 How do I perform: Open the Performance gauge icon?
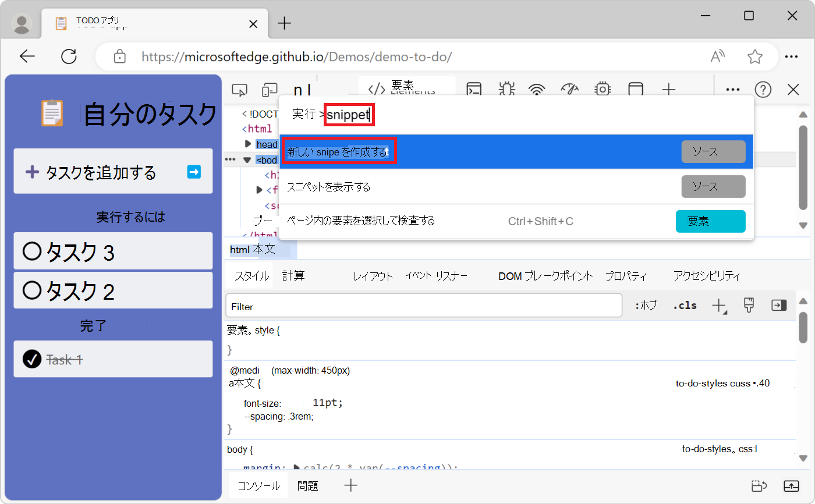click(569, 90)
